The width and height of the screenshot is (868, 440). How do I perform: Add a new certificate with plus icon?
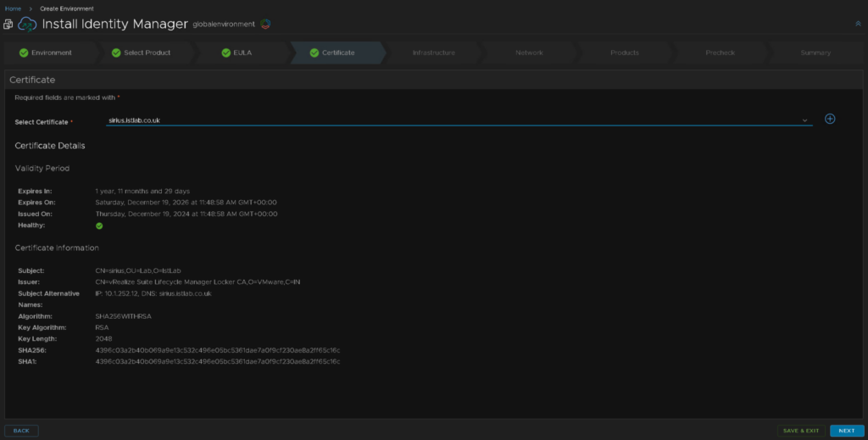click(830, 119)
